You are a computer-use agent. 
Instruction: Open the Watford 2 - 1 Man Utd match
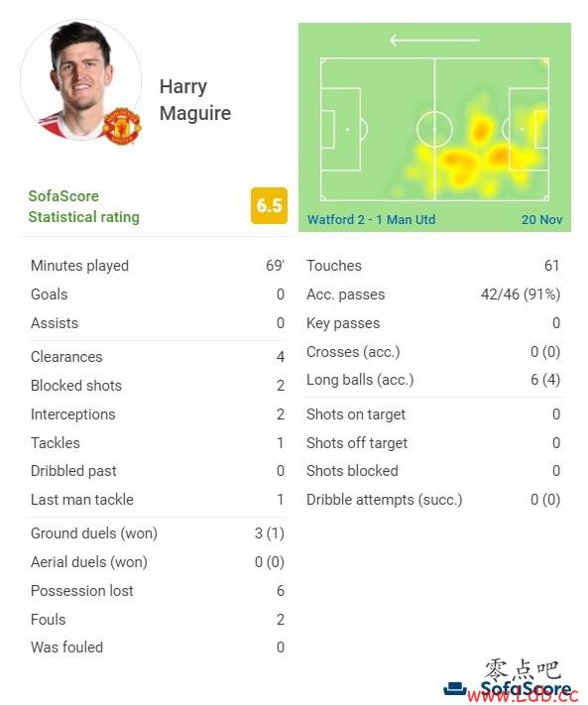[371, 219]
